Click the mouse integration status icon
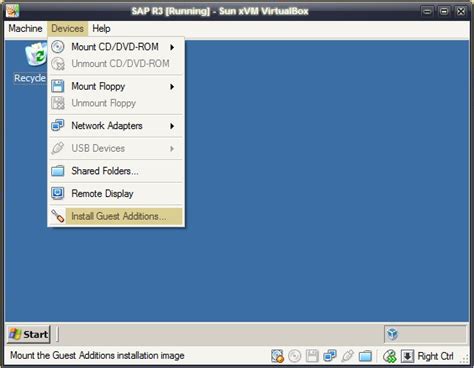 point(390,356)
